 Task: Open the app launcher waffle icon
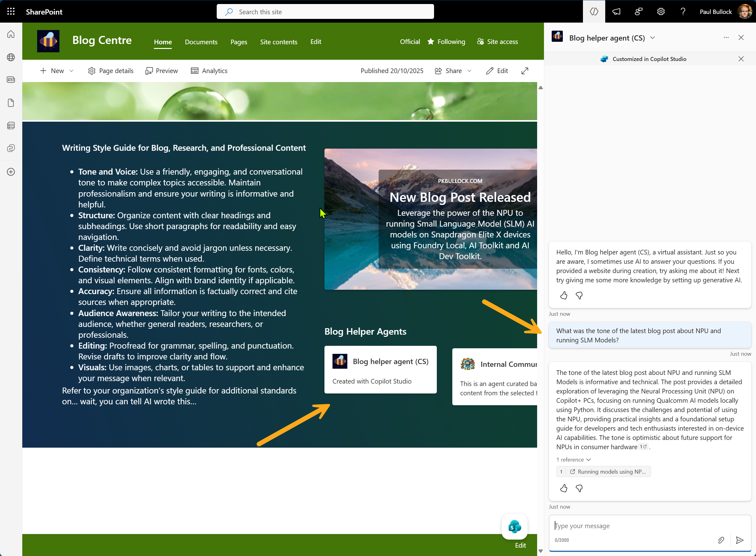pos(11,11)
